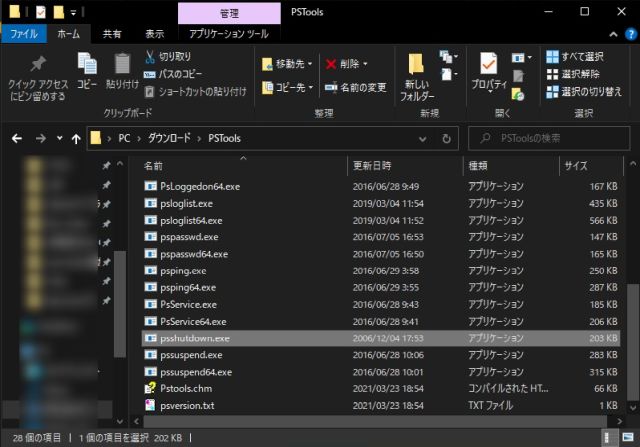Viewport: 640px width, 447px height.
Task: Open the Help question mark icon
Action: (631, 34)
